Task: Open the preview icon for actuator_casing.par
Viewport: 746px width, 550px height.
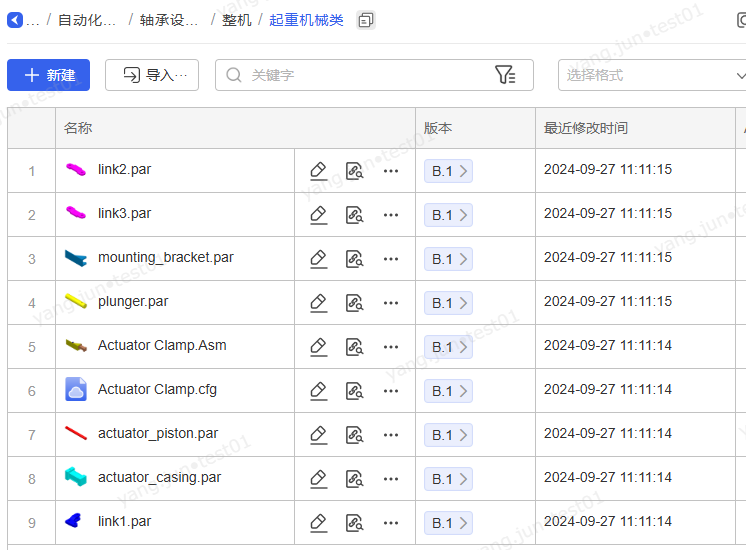Action: 354,479
